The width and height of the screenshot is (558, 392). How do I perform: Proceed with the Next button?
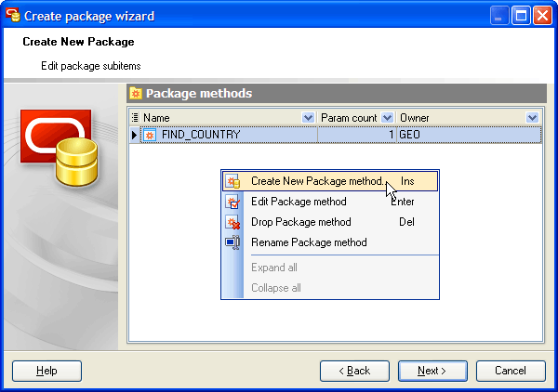click(431, 371)
